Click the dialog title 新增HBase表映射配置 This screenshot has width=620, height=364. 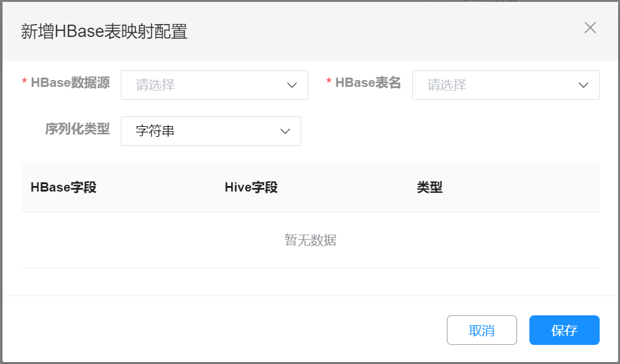104,31
